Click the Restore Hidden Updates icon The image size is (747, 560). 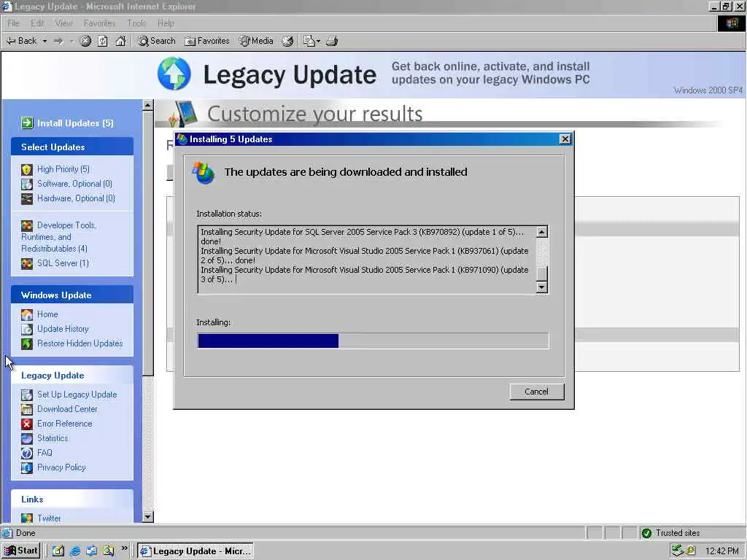click(x=27, y=344)
